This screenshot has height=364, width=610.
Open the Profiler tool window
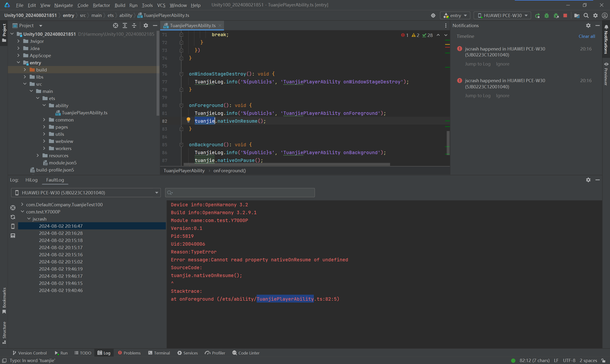(215, 353)
